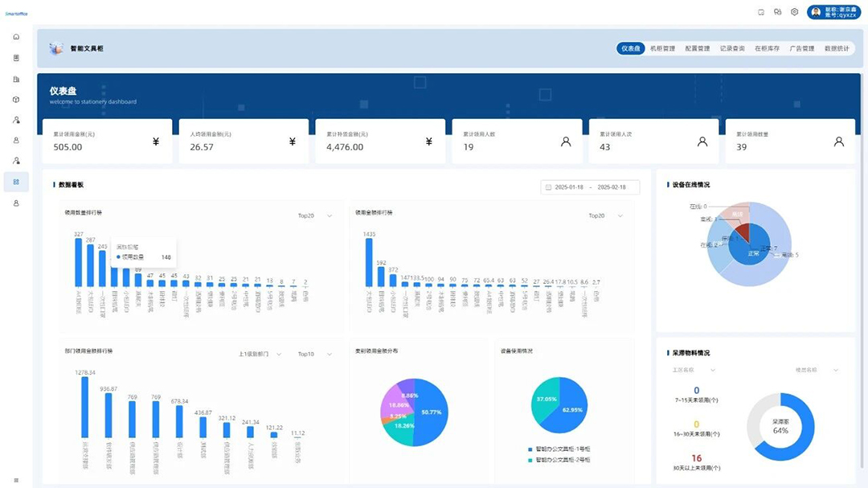Click the highlighted grid icon in the sidebar
The width and height of the screenshot is (868, 488).
pyautogui.click(x=16, y=182)
